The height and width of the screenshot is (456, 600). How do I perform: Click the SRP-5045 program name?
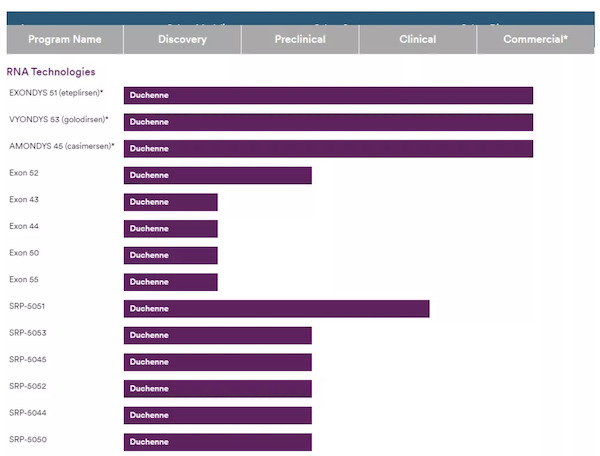point(28,360)
